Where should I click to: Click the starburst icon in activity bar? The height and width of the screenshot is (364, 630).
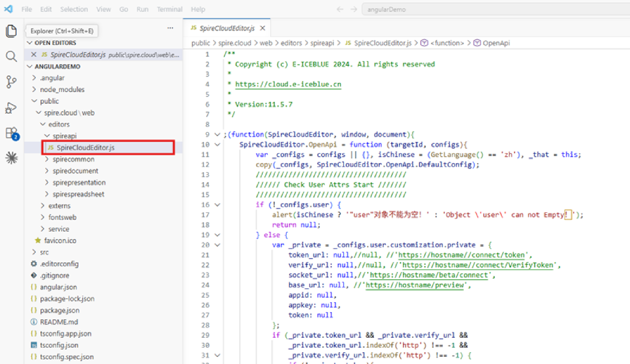coord(11,158)
